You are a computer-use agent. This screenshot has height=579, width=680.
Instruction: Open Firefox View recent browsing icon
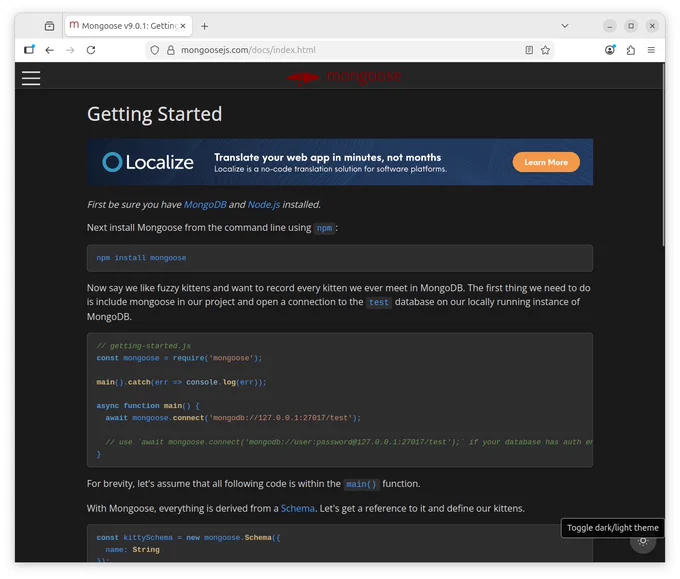(49, 26)
